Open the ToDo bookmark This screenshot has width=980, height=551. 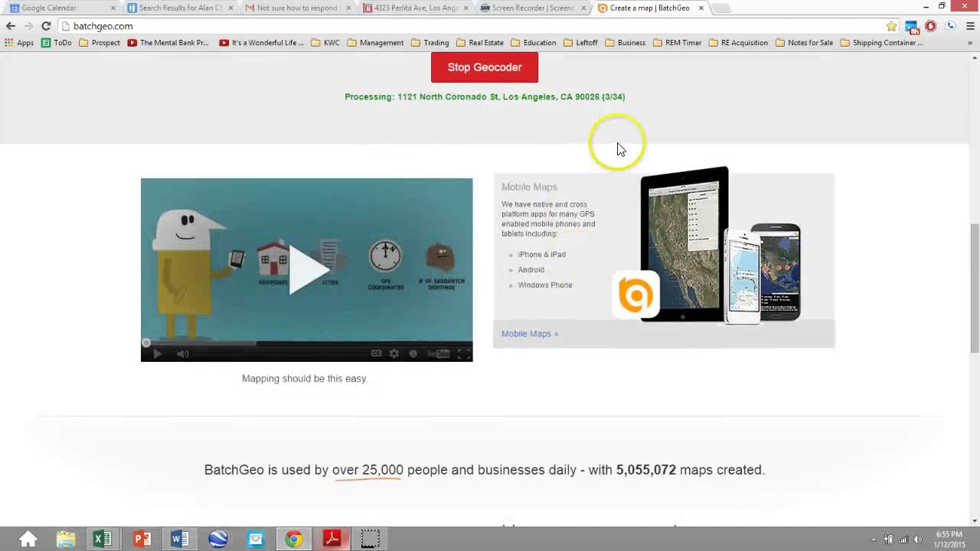coord(57,43)
